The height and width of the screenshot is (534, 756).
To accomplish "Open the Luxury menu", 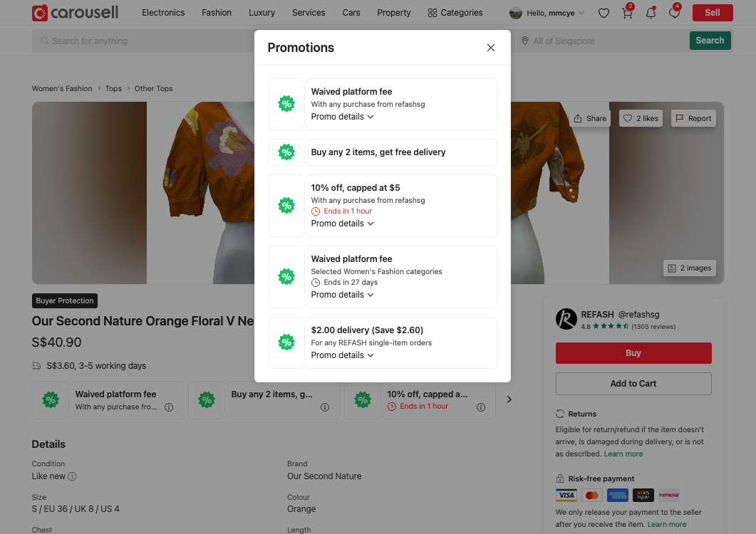I will coord(262,13).
